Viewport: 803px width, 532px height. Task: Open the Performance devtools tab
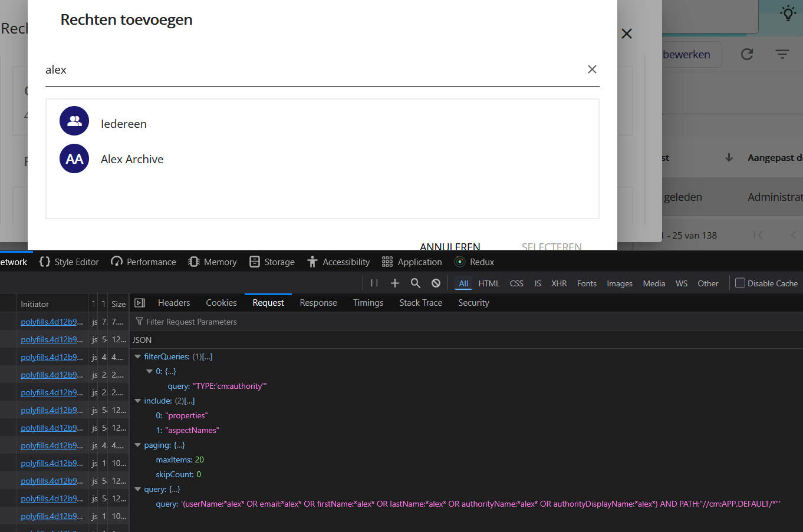tap(143, 262)
